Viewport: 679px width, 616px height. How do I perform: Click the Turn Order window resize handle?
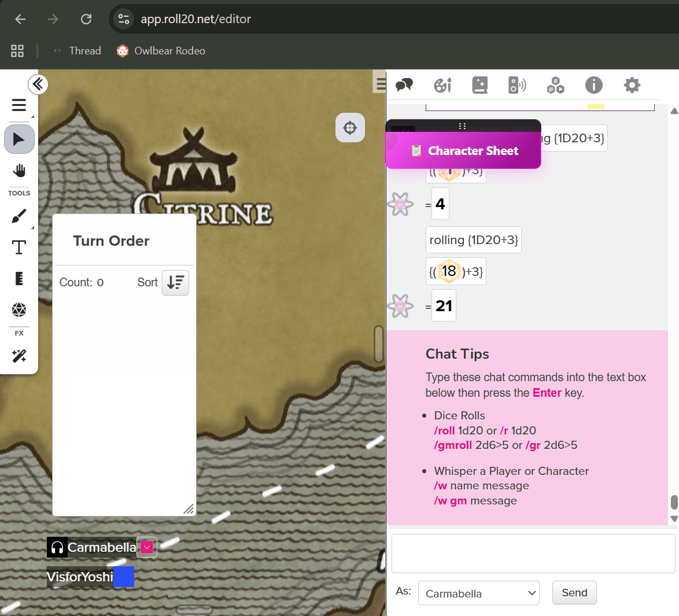pos(189,508)
